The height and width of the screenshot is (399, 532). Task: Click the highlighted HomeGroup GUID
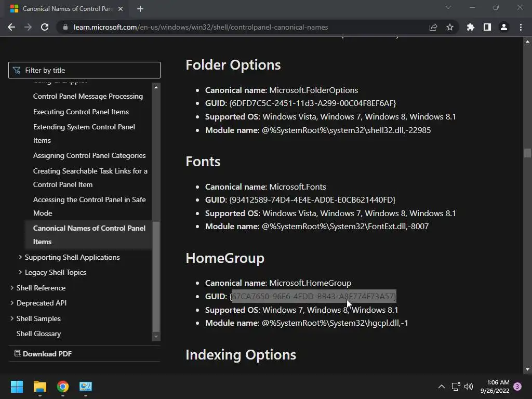click(x=313, y=296)
